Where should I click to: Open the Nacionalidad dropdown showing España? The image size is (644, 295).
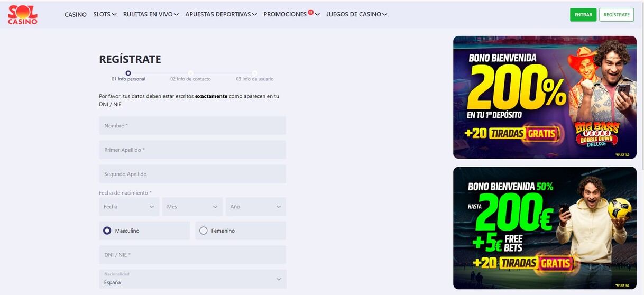(x=192, y=279)
